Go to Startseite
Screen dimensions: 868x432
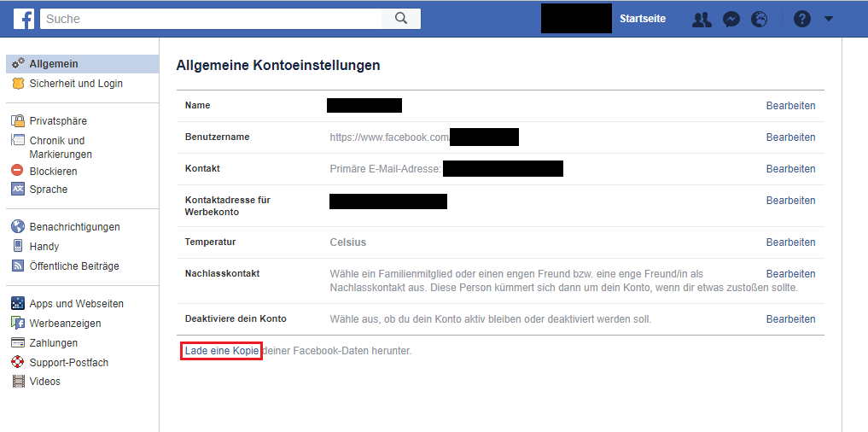point(642,19)
